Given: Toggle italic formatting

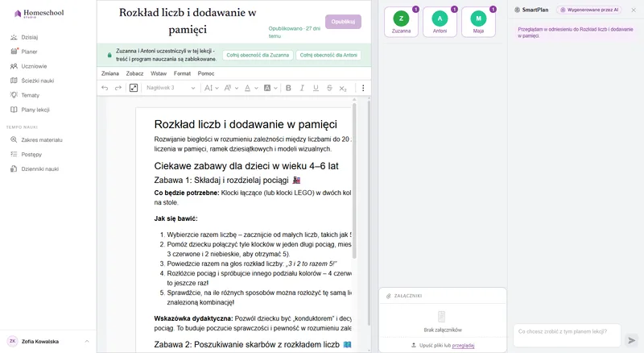Looking at the screenshot, I should [302, 88].
